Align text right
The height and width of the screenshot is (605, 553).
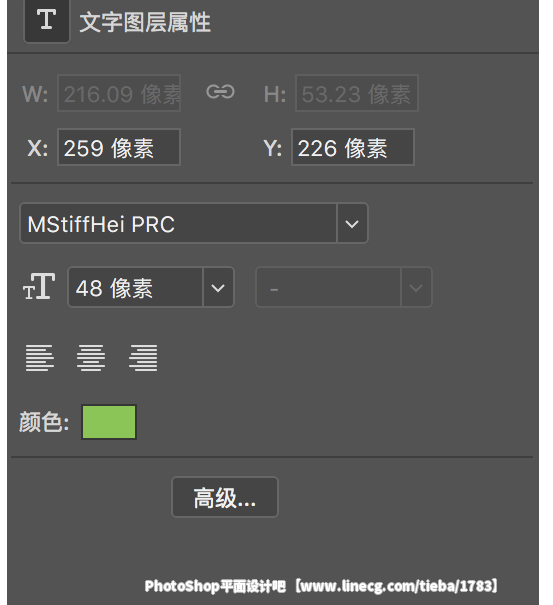(143, 358)
